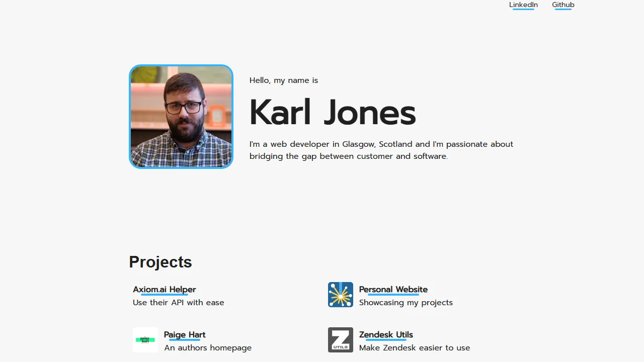Click the Axiom.ai Helper project title
This screenshot has height=362, width=644.
click(x=164, y=290)
